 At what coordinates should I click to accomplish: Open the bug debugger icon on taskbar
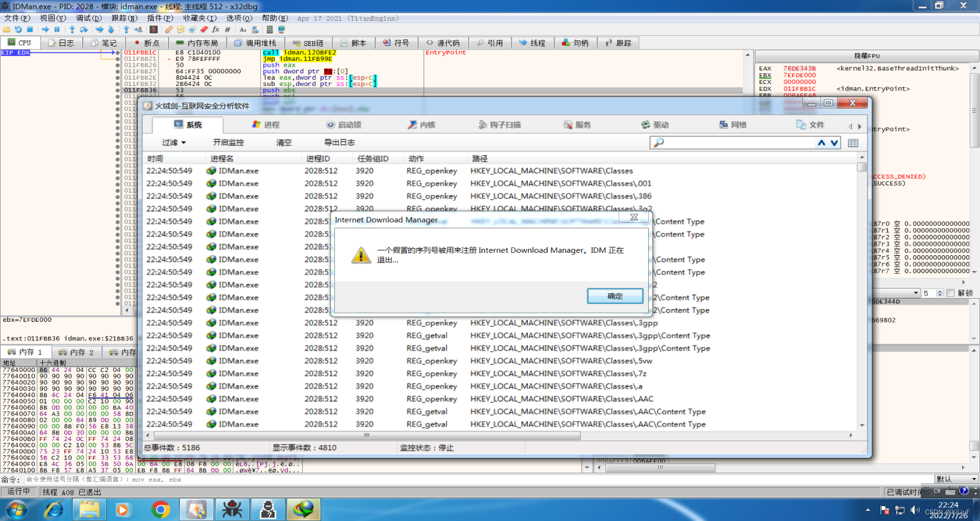(x=232, y=510)
